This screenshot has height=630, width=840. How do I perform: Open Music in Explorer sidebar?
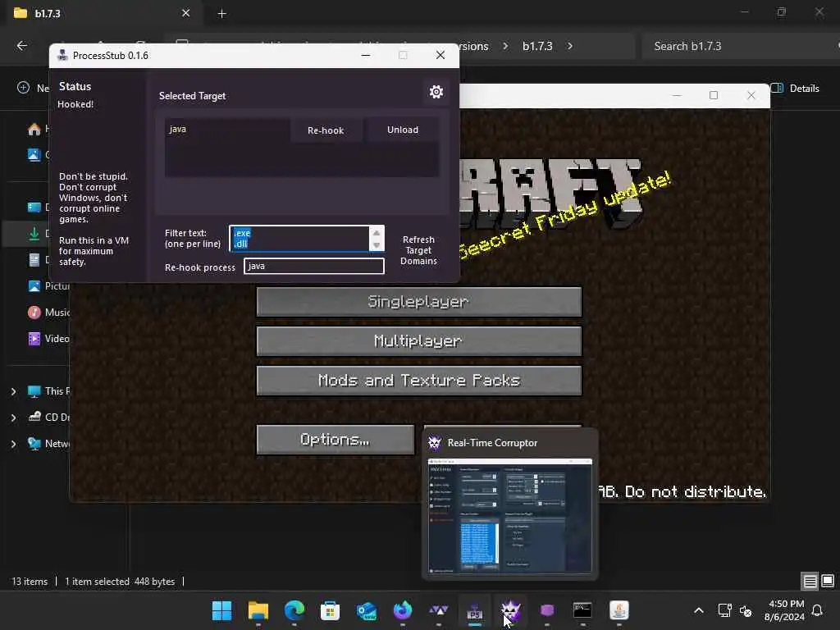pyautogui.click(x=48, y=313)
